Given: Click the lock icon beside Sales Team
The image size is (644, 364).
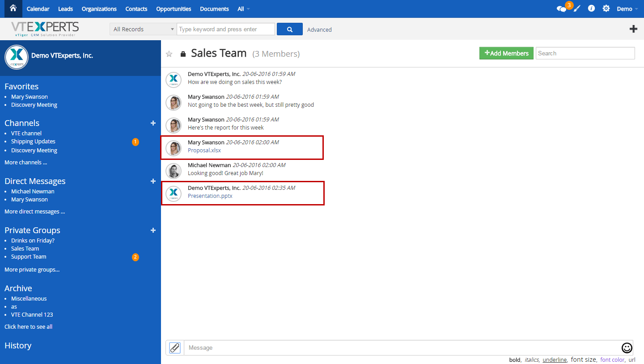Looking at the screenshot, I should pyautogui.click(x=183, y=54).
